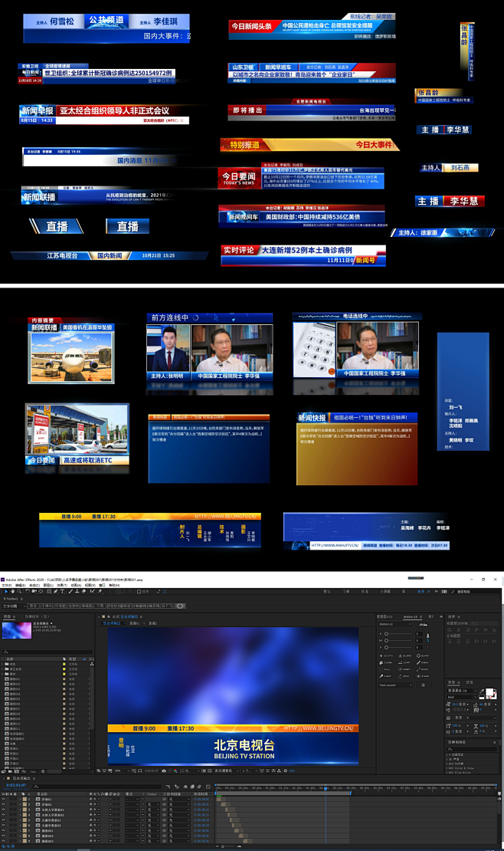The height and width of the screenshot is (851, 504).
Task: Expand layer 3 properties triangle
Action: (21, 809)
